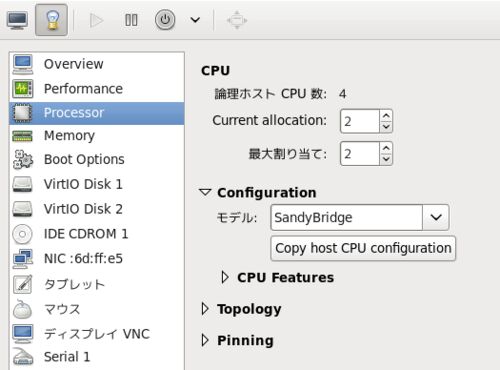Click the VirtIO Disk 1 drive icon
This screenshot has width=500, height=370.
(23, 184)
